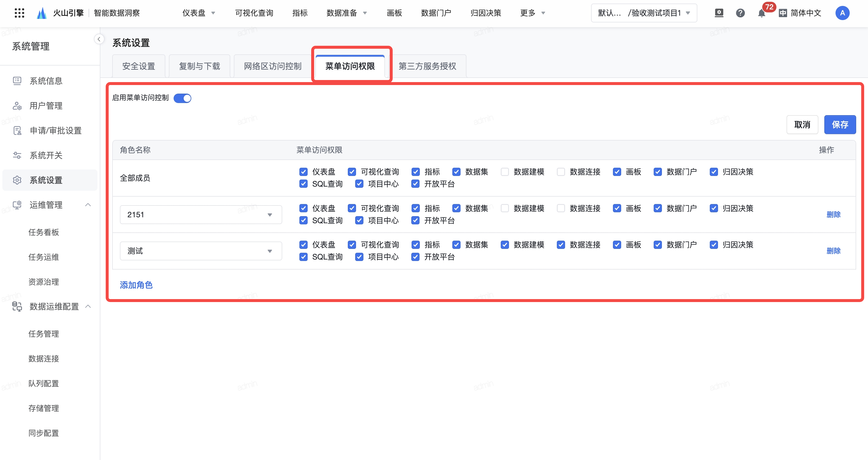Switch to the 第三方服务授权 tab

427,66
